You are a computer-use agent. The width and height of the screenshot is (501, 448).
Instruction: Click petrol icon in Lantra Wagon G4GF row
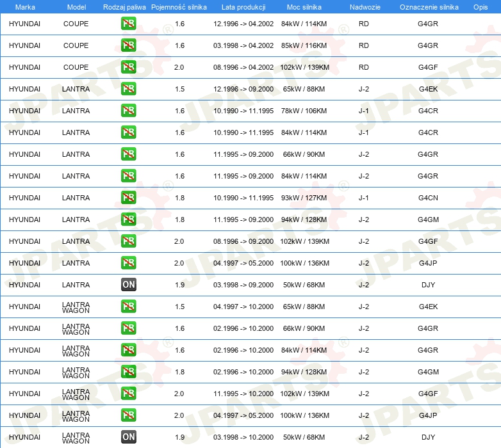tap(128, 394)
